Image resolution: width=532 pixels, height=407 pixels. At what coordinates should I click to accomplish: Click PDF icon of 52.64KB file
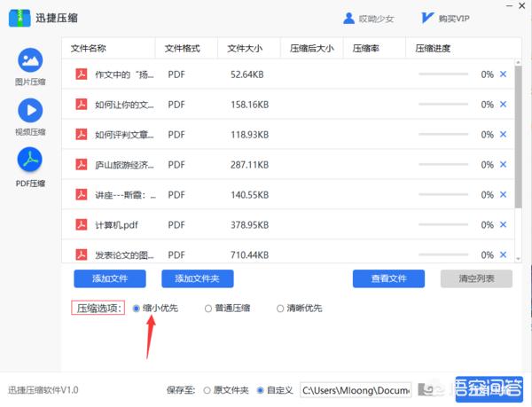click(81, 74)
